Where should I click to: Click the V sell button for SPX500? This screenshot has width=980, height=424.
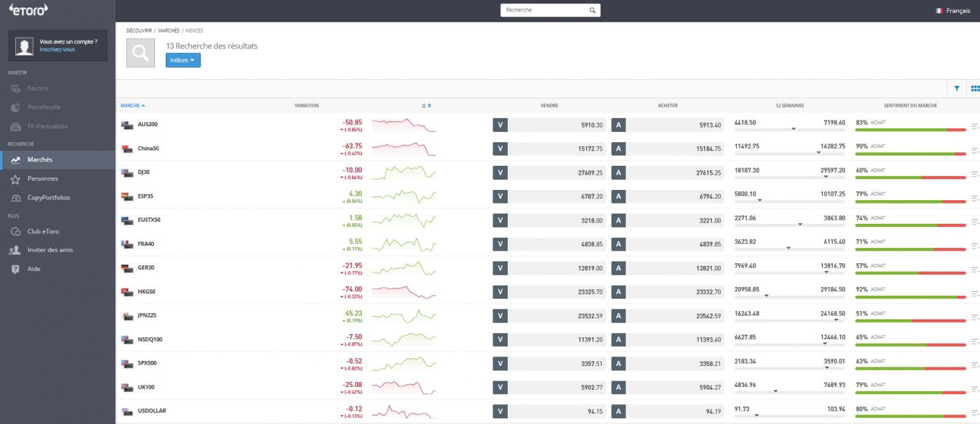[500, 363]
